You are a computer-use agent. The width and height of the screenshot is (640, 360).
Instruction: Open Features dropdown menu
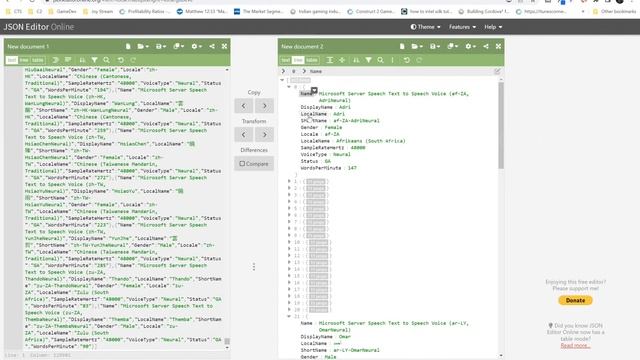pyautogui.click(x=462, y=27)
